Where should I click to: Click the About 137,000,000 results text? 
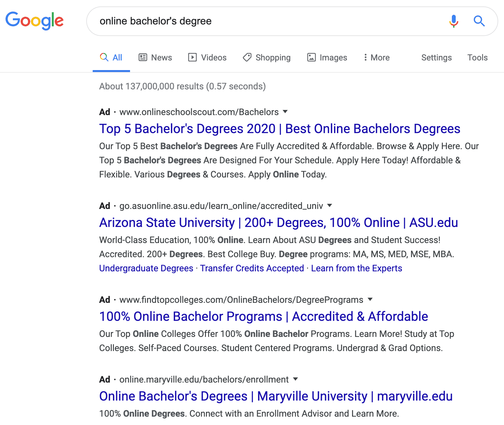tap(182, 86)
